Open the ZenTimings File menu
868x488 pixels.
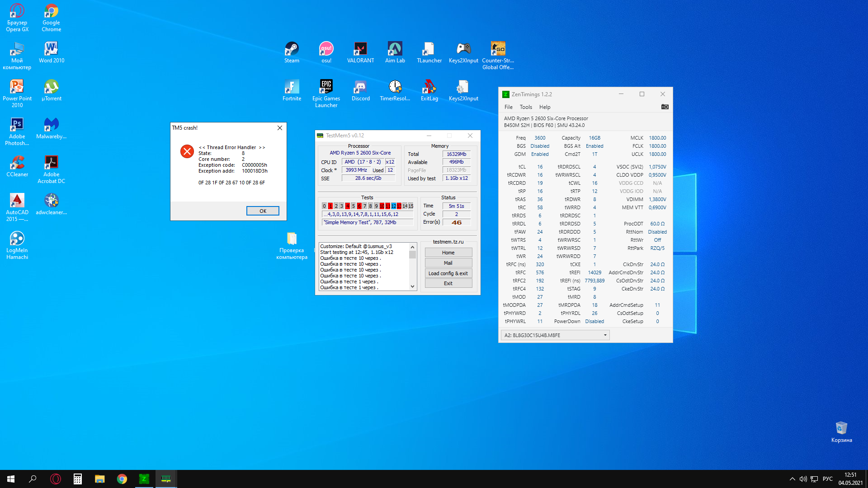pyautogui.click(x=508, y=107)
